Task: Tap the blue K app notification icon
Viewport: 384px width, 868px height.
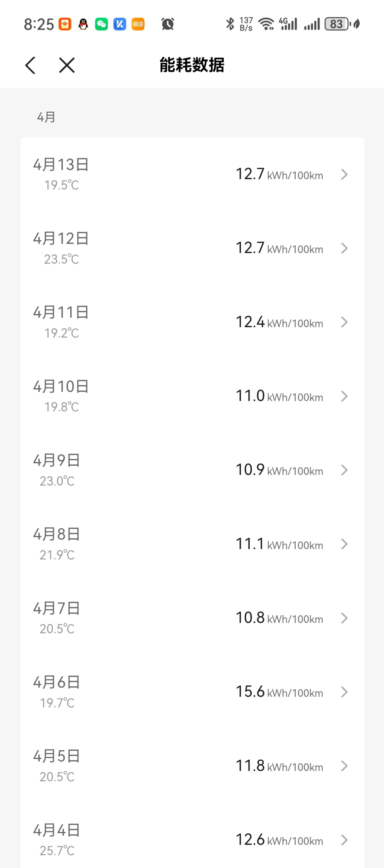Action: pos(120,24)
